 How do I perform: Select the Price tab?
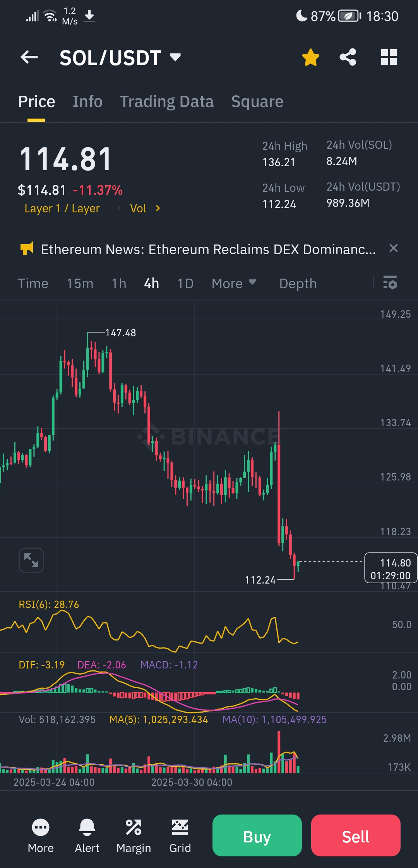(x=37, y=102)
